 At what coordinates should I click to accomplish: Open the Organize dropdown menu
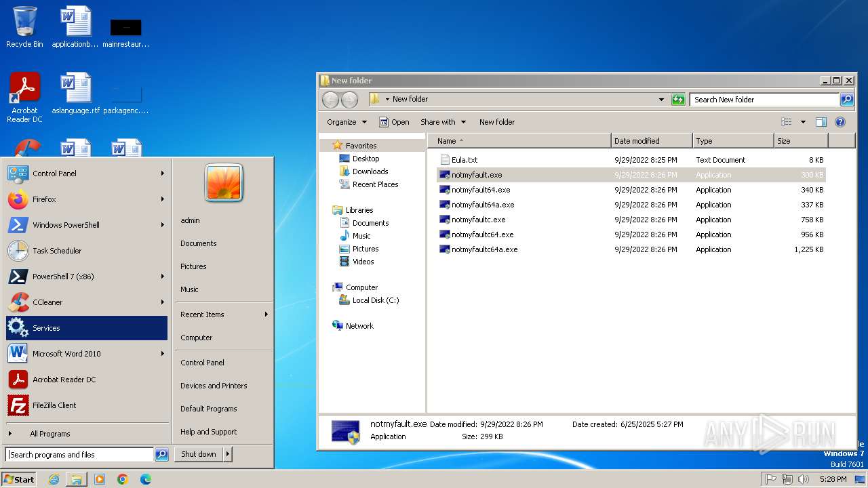click(x=347, y=122)
